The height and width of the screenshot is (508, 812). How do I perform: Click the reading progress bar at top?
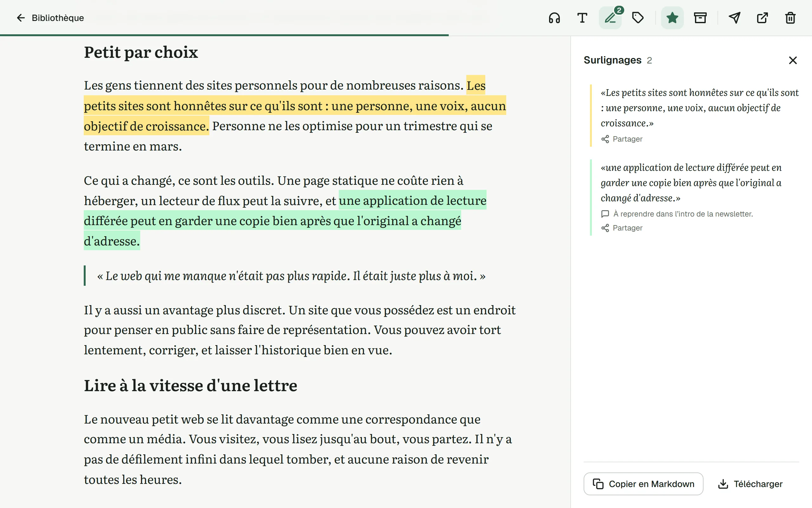tap(224, 35)
